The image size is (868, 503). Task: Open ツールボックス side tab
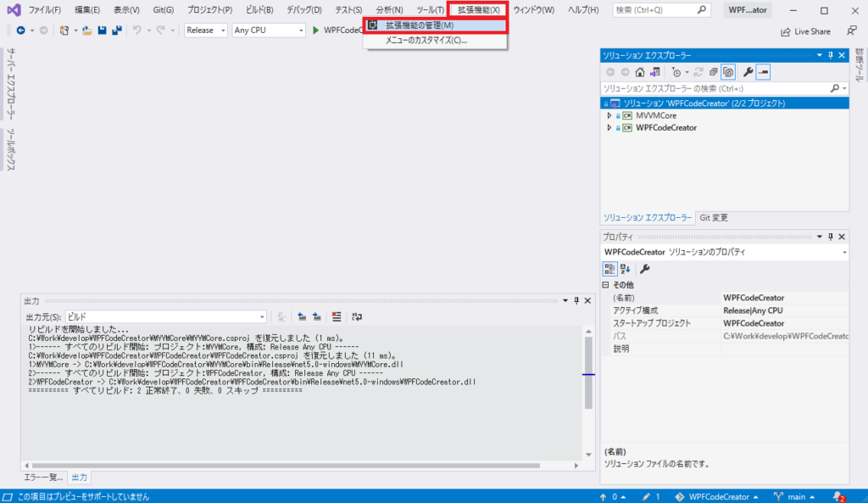tap(11, 149)
